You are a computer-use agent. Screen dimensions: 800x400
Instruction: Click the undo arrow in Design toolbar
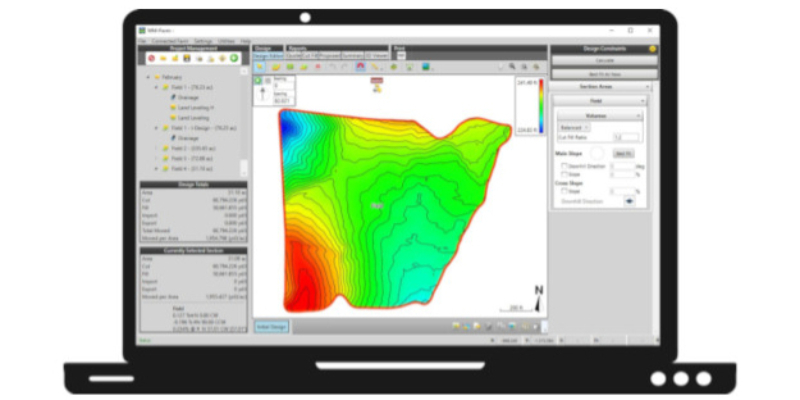coord(332,67)
